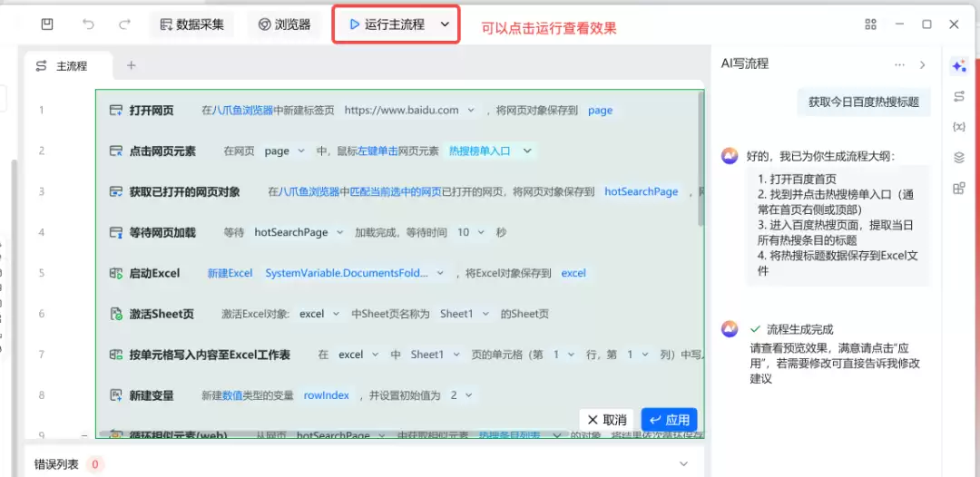Open the 热搜榜单入口 element dropdown
Image resolution: width=980 pixels, height=477 pixels.
527,151
